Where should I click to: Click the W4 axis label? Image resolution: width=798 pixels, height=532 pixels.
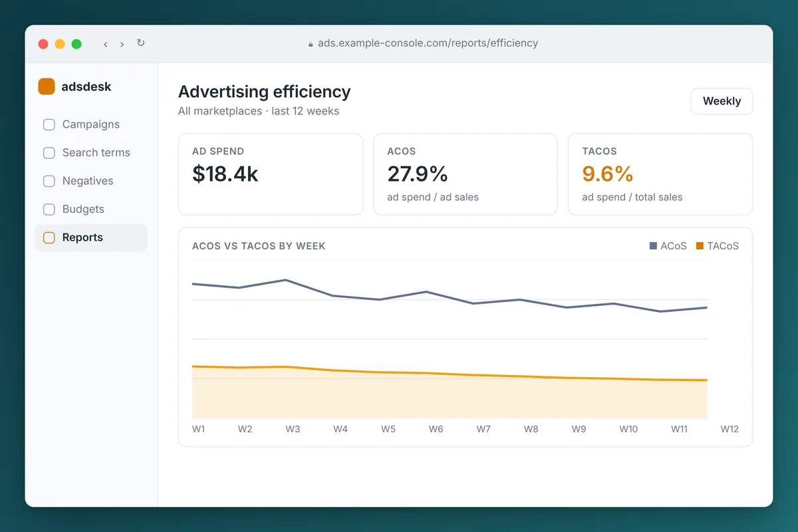point(340,429)
